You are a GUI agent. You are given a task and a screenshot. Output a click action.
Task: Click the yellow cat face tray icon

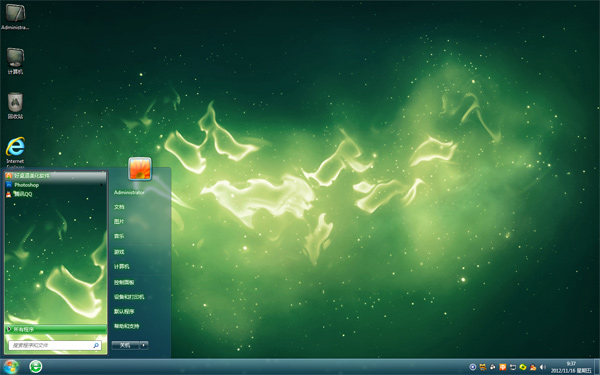[x=483, y=367]
